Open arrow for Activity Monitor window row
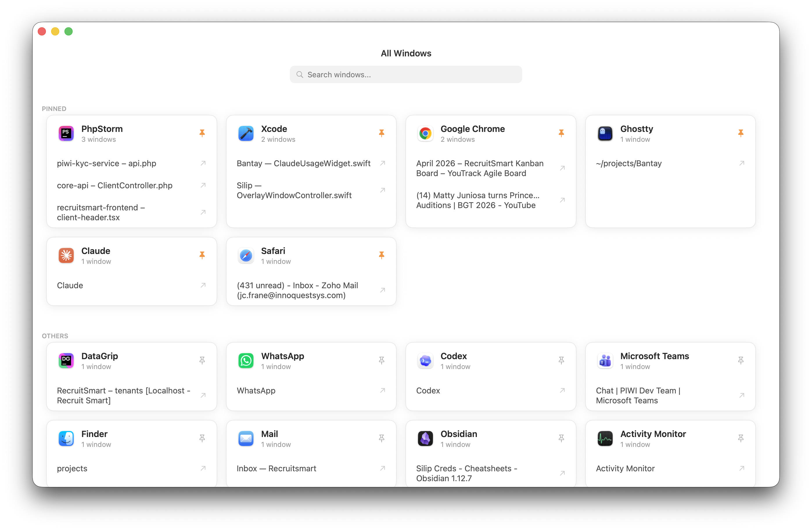This screenshot has height=530, width=812. (742, 469)
